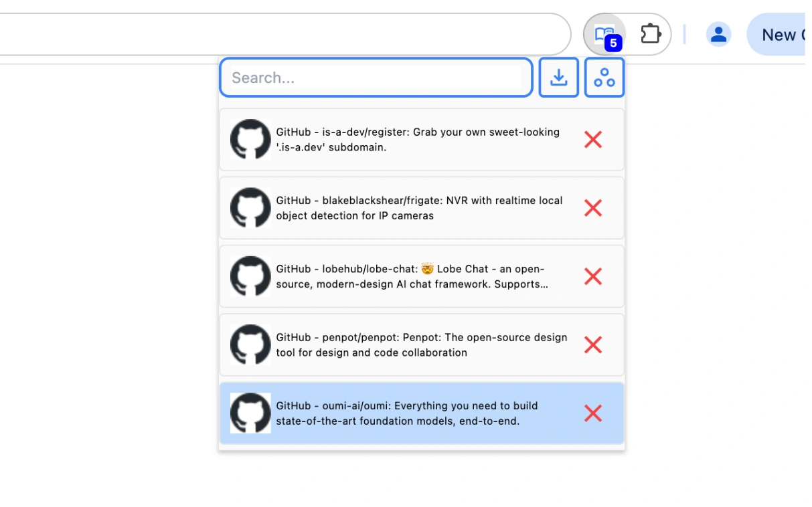Open the user profile avatar icon
The image size is (812, 507).
click(x=718, y=34)
